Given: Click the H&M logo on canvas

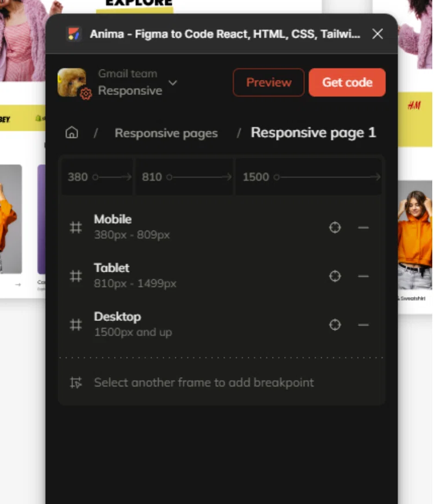Looking at the screenshot, I should coord(414,105).
